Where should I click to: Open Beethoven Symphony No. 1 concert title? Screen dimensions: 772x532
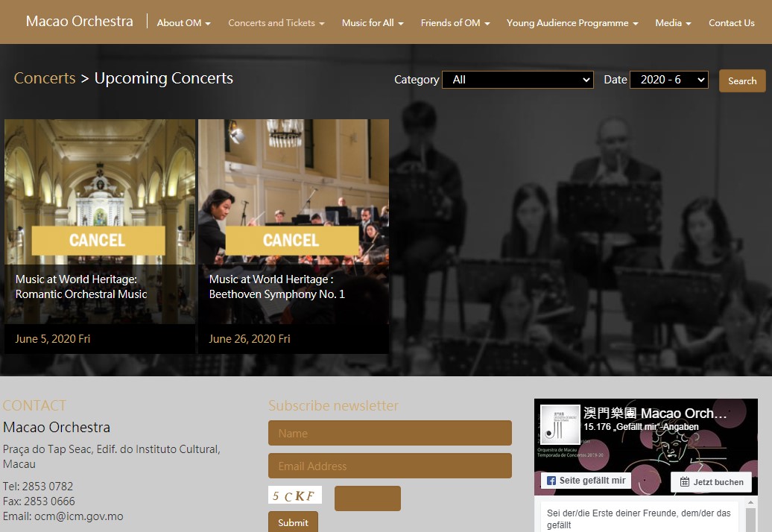276,287
